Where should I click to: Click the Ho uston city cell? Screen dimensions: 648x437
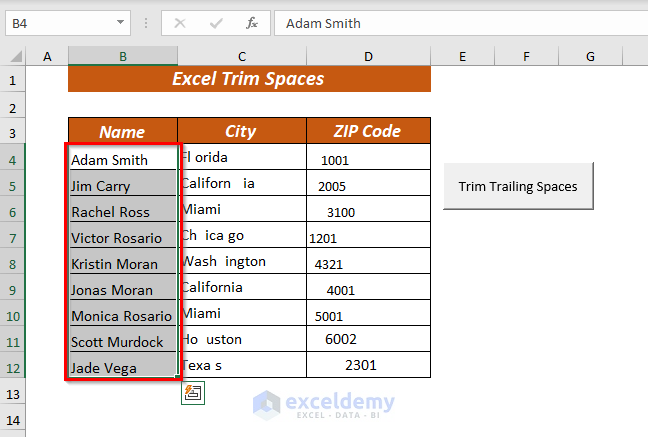242,339
